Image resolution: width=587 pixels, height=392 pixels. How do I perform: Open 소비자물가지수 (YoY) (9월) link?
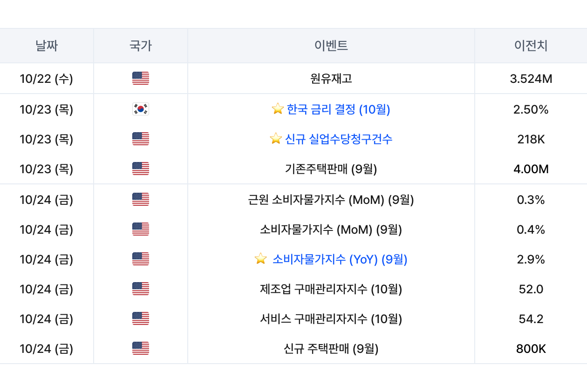(340, 259)
